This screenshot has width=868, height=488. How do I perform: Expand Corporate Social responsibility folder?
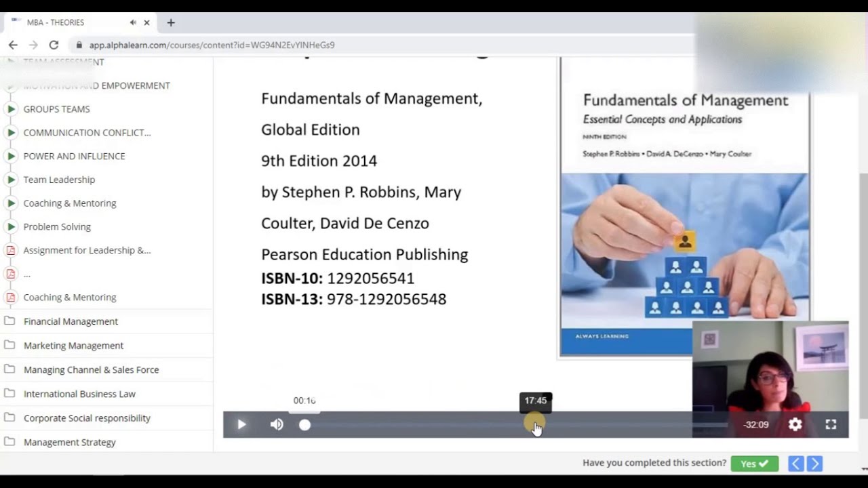click(x=87, y=418)
